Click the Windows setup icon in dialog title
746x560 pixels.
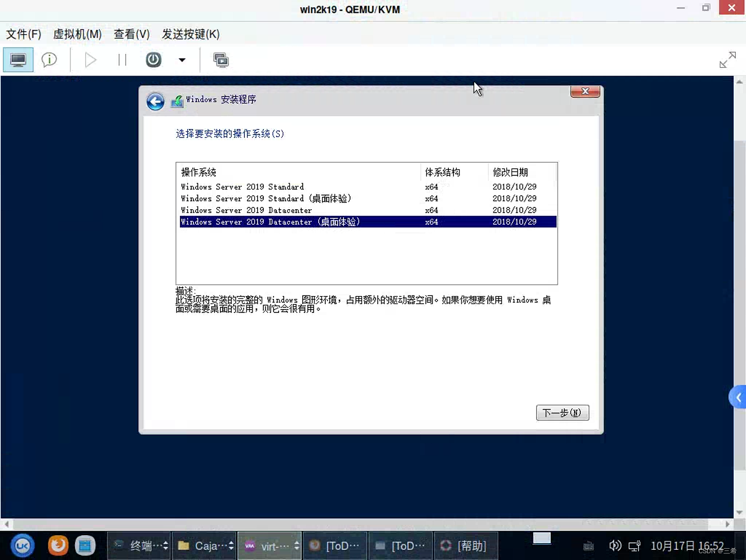coord(177,101)
